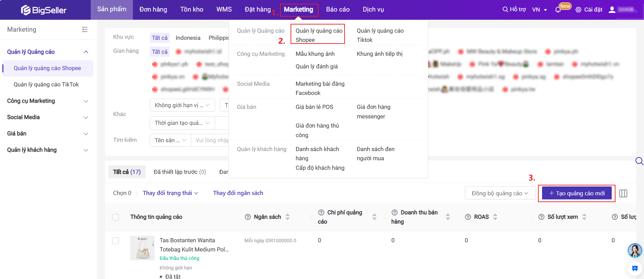Click the help icon next to Doanh thu bán hàng
The height and width of the screenshot is (279, 644).
coord(395,212)
